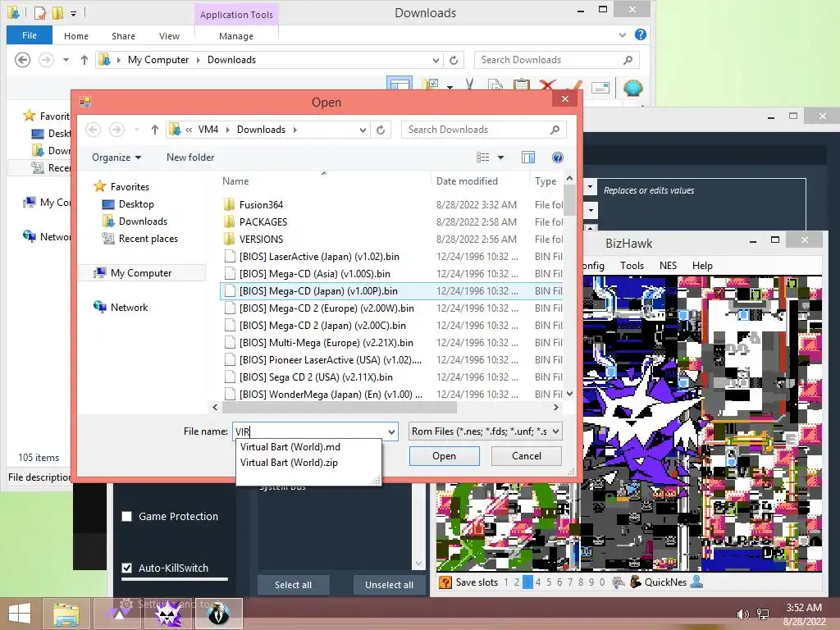Screen dimensions: 840x630
Task: Click New folder in the Open dialog
Action: [190, 157]
